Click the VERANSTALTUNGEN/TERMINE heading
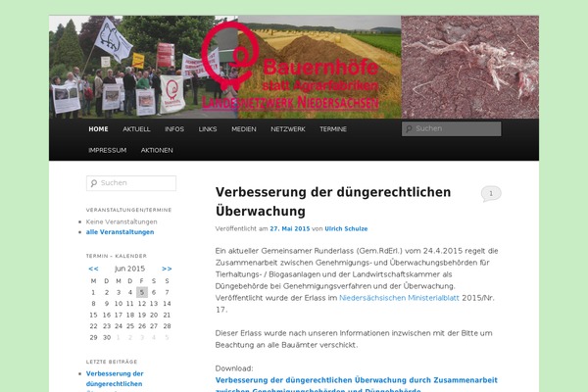The height and width of the screenshot is (392, 588). 128,210
